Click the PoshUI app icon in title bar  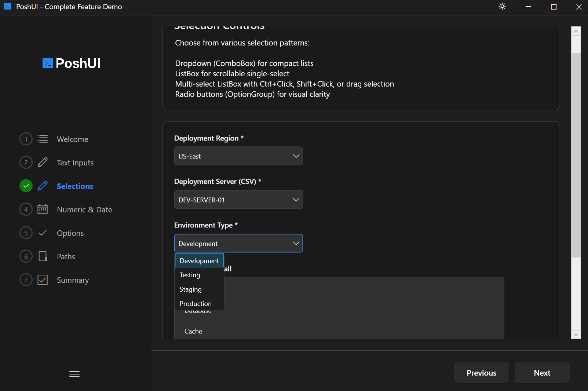(7, 6)
